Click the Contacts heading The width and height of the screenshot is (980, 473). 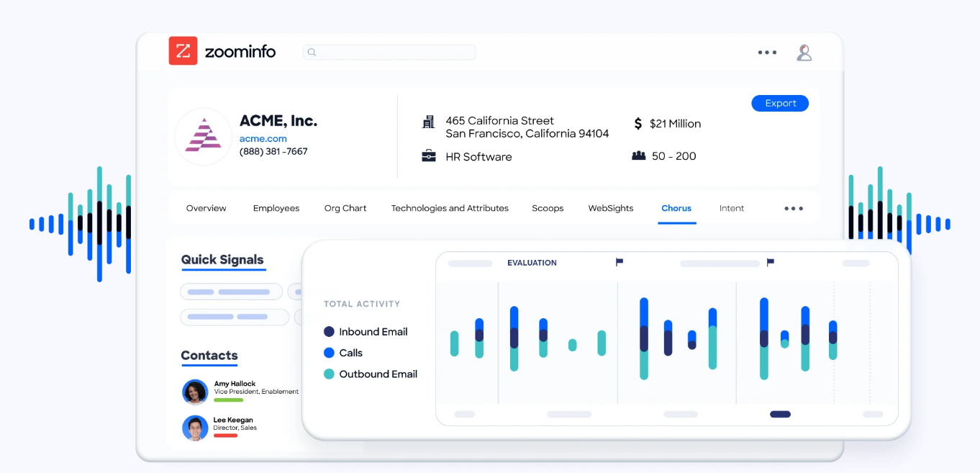point(209,356)
